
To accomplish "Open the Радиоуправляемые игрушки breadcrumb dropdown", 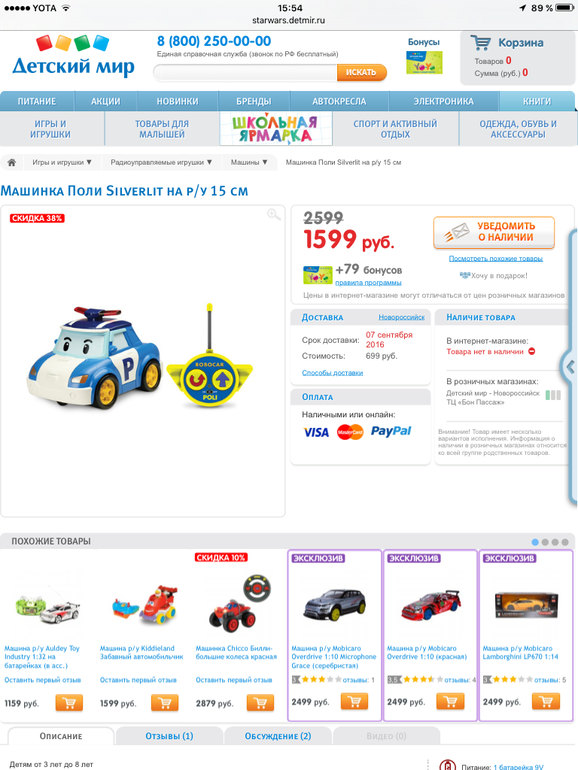I will (161, 162).
